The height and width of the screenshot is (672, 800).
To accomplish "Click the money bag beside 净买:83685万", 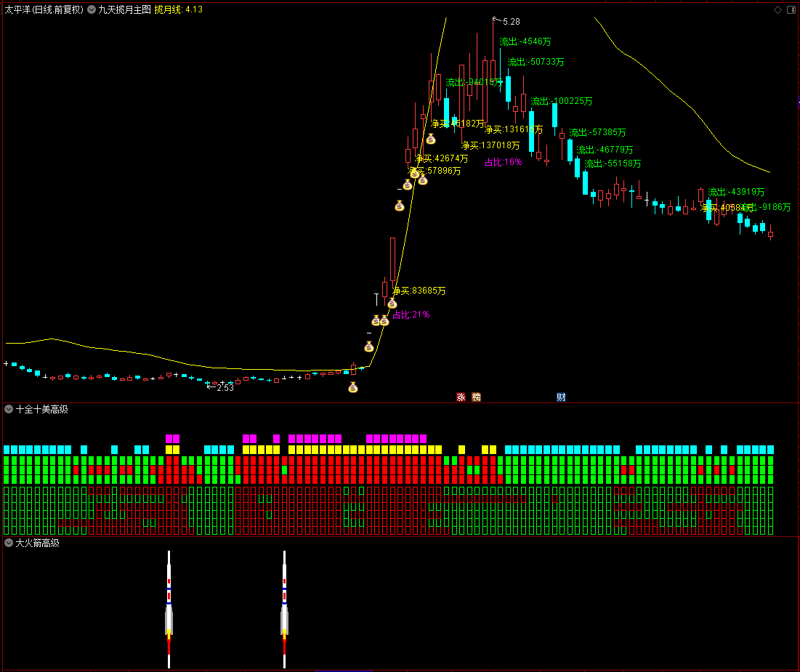I will click(x=392, y=304).
